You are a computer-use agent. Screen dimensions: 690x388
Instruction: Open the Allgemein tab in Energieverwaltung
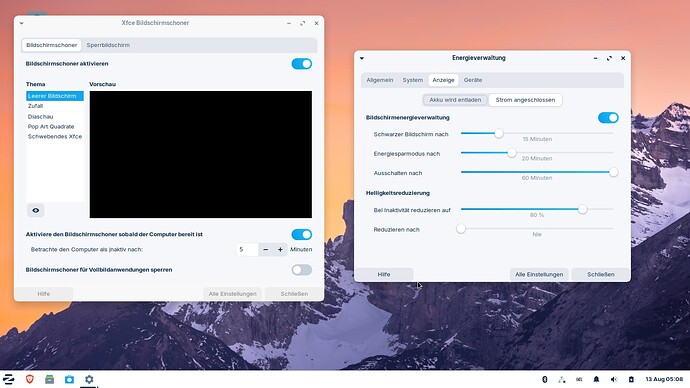click(x=380, y=80)
